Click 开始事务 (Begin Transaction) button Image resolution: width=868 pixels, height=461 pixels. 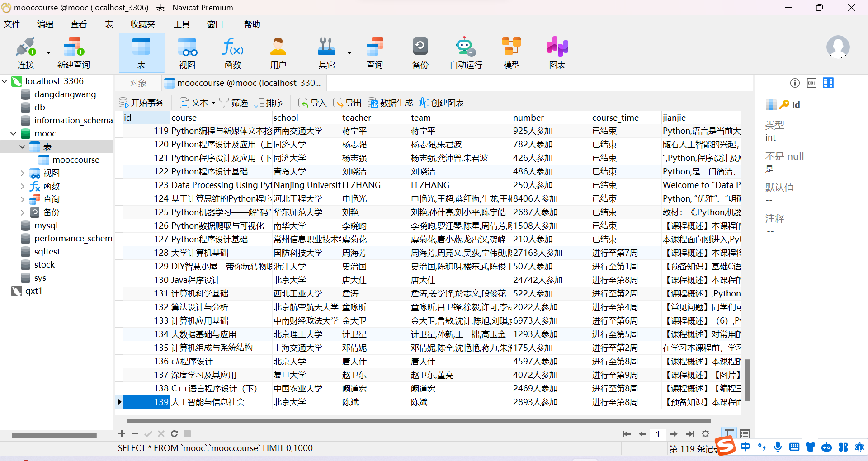[x=141, y=103]
